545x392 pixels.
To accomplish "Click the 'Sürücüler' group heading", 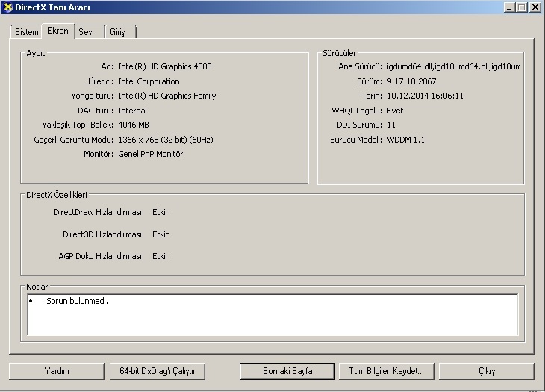I will pos(339,53).
